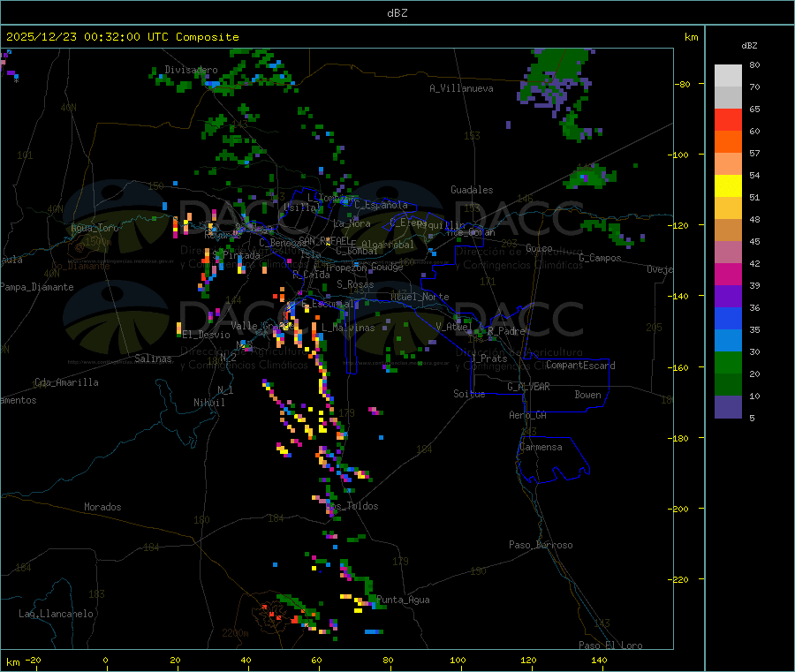Click the Paso_Barroso label
Viewport: 795px width, 672px height.
pyautogui.click(x=541, y=545)
